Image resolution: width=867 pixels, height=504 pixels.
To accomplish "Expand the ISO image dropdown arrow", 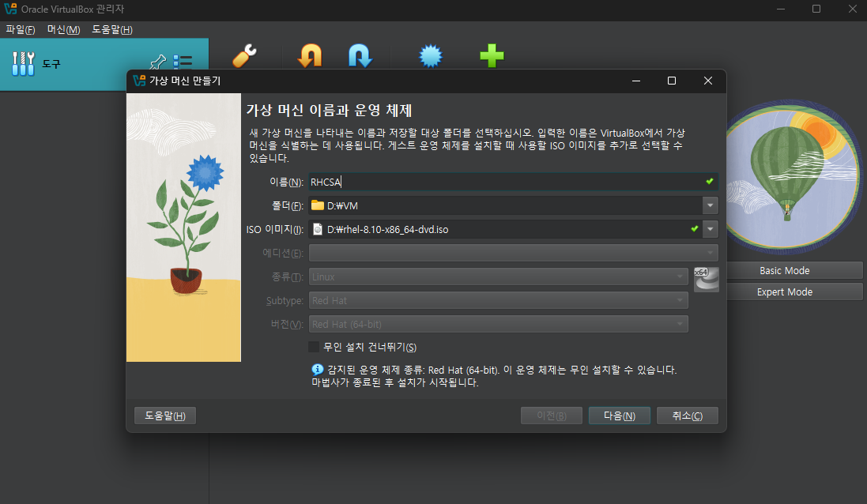I will [x=710, y=229].
